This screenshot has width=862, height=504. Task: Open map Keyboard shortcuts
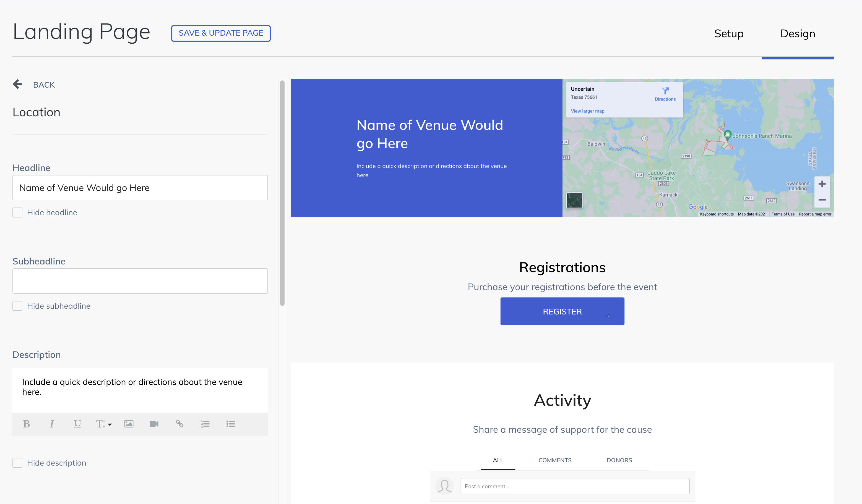[x=717, y=214]
